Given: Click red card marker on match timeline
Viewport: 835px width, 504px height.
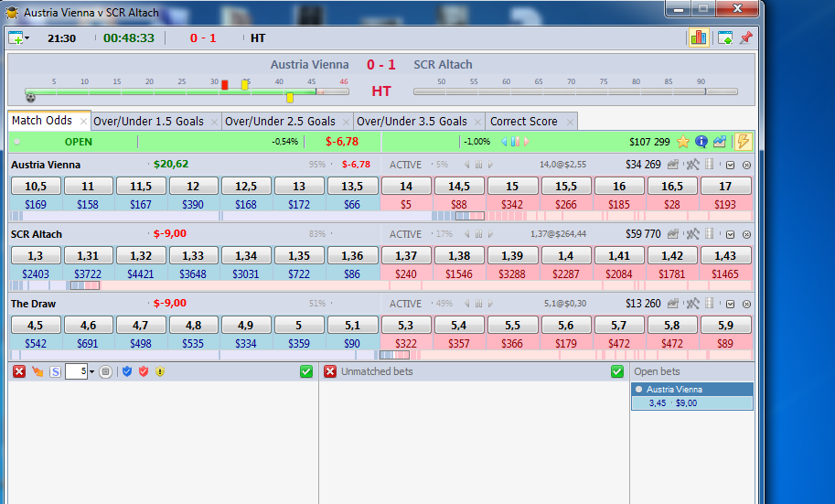Looking at the screenshot, I should click(225, 85).
